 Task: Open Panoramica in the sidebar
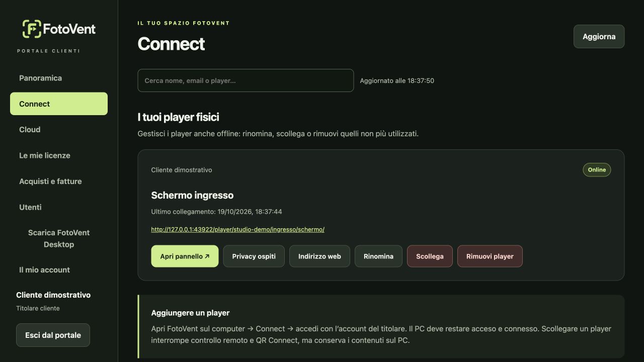coord(59,78)
